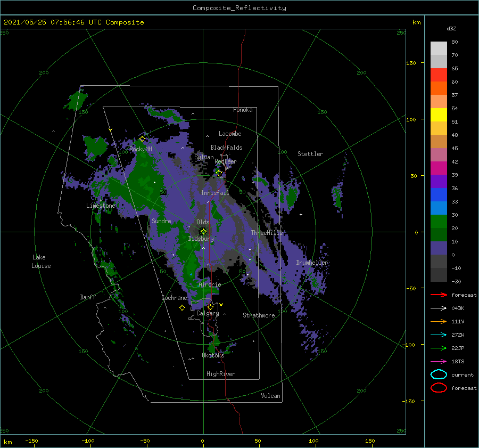Click the yellow diamond marker near RockyMH
The width and height of the screenshot is (479, 448).
click(x=142, y=139)
